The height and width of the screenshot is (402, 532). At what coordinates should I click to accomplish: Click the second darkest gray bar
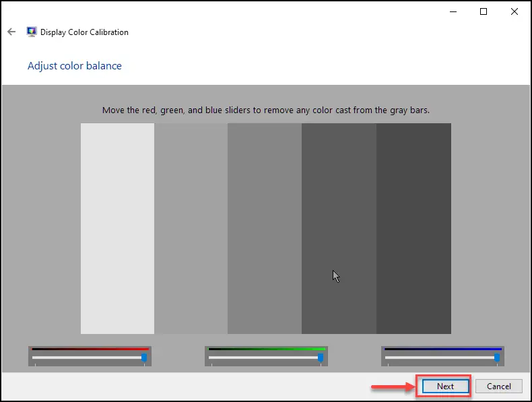click(x=339, y=228)
